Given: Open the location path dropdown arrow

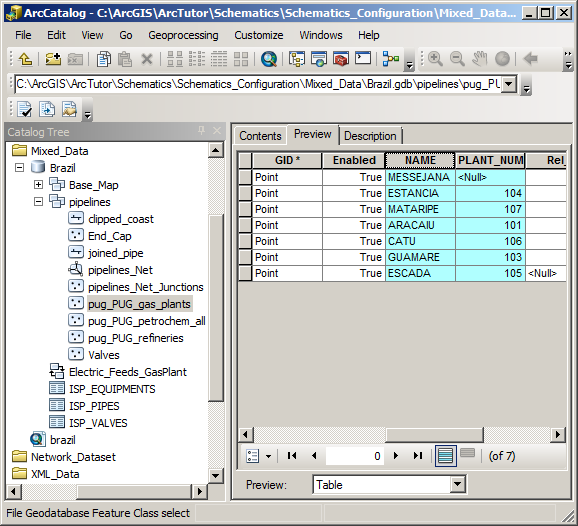Looking at the screenshot, I should [x=509, y=84].
